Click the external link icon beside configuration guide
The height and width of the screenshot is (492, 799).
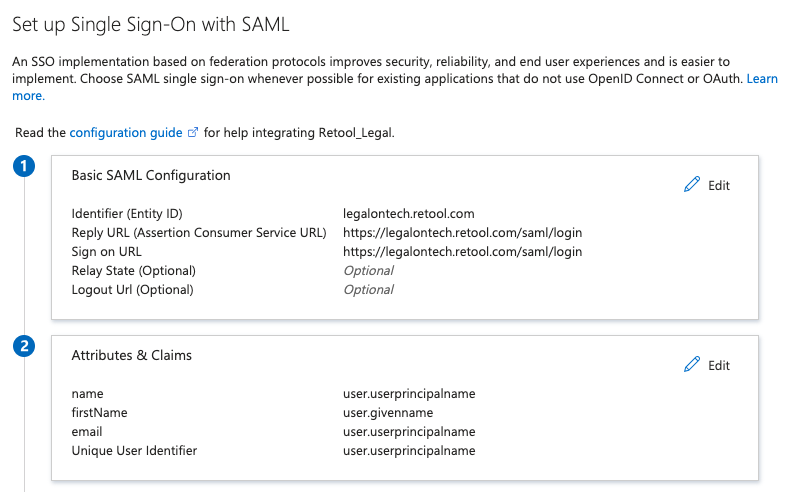point(193,132)
